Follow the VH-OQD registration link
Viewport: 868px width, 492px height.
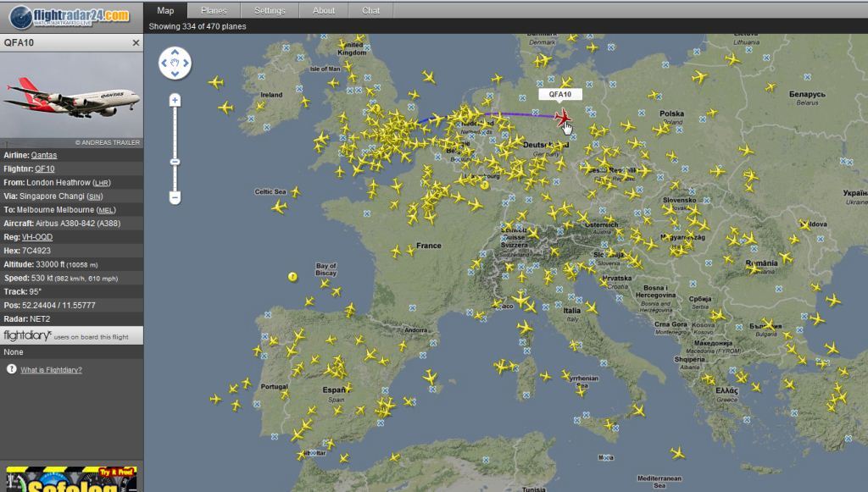[x=36, y=237]
